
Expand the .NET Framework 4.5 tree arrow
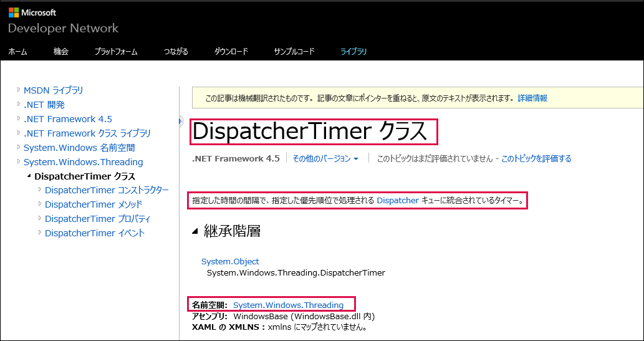[x=19, y=118]
